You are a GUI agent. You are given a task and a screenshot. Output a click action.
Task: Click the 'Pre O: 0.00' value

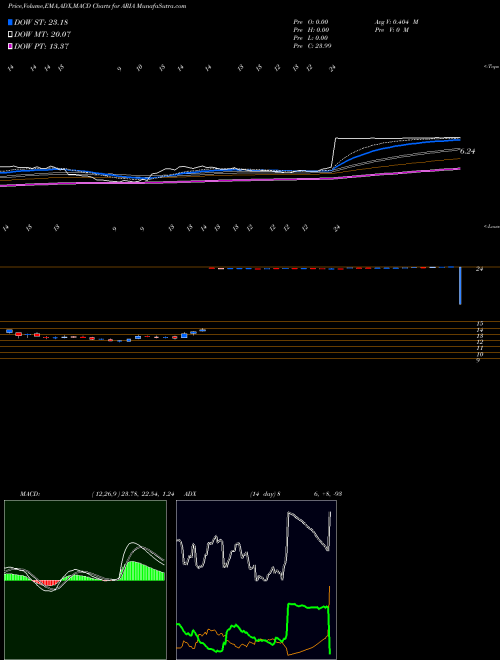click(x=311, y=22)
